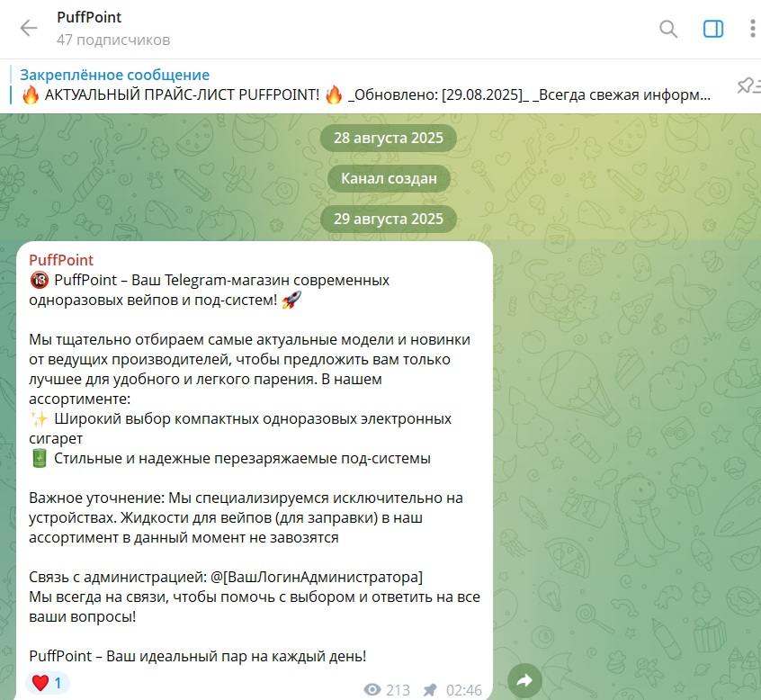This screenshot has width=761, height=700.
Task: Click the '@[ВашЛогинАдминистратора]' contact text
Action: click(x=317, y=577)
